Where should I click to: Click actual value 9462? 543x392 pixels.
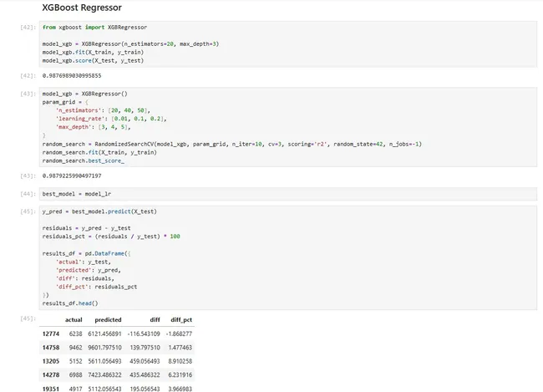click(75, 348)
